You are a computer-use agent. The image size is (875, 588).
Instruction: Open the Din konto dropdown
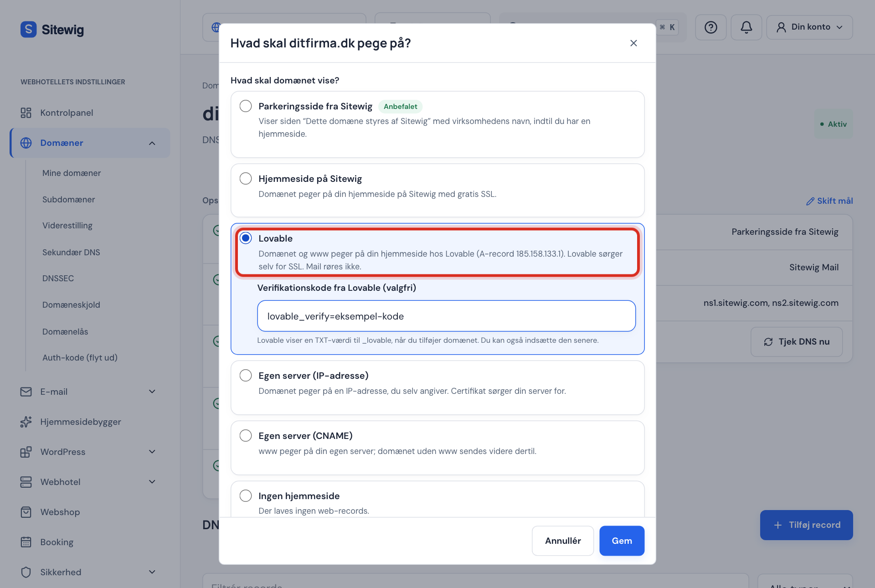[809, 27]
